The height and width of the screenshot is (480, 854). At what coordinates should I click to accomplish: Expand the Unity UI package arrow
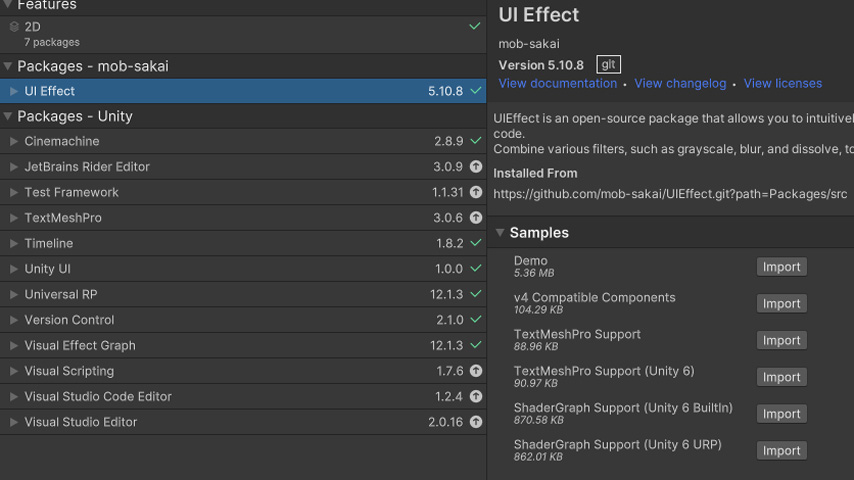(14, 269)
